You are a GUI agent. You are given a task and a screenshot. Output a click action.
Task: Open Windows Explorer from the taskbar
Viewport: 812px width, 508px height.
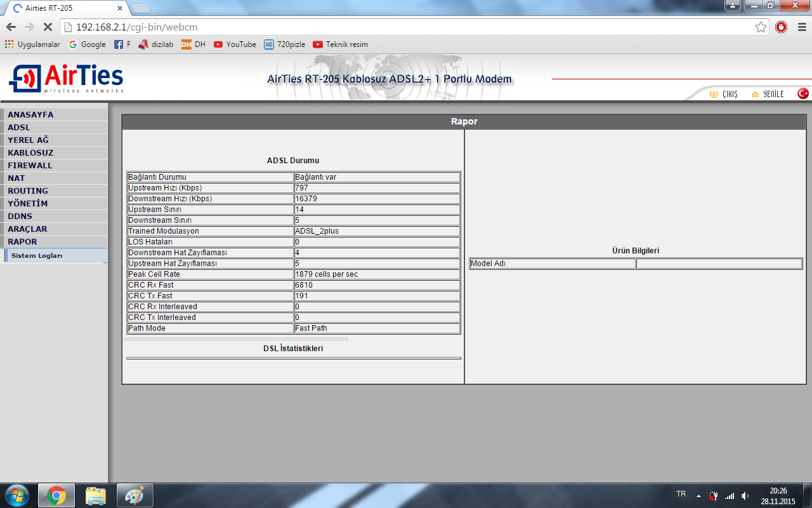pyautogui.click(x=96, y=495)
